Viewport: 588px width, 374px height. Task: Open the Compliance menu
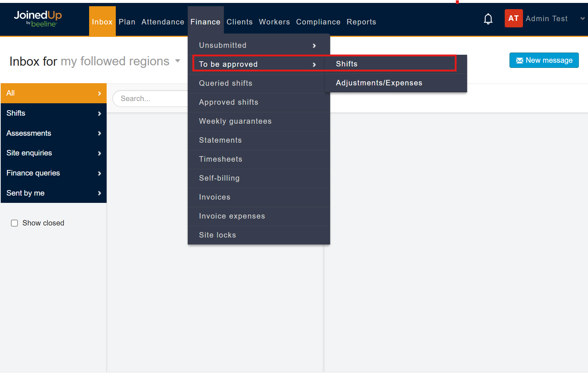318,22
